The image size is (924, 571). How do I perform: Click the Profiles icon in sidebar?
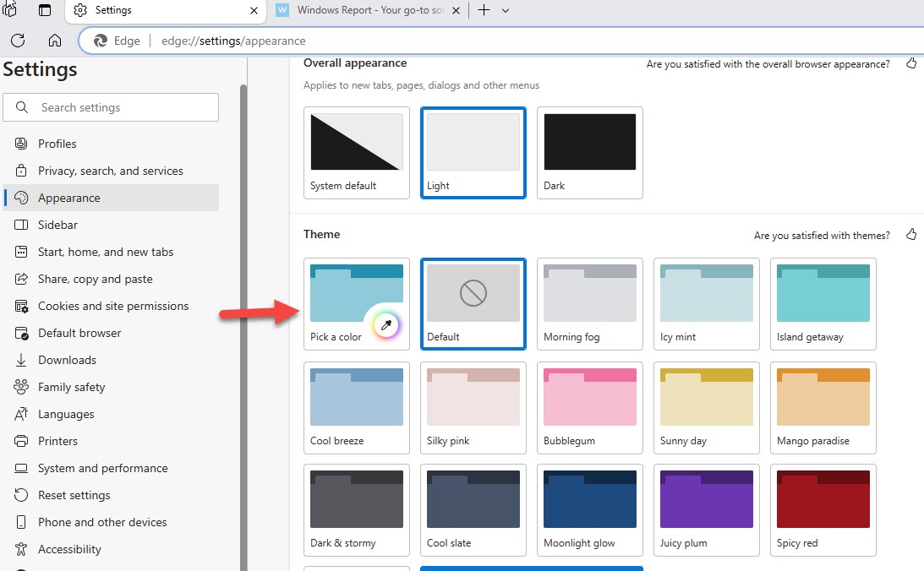coord(21,144)
